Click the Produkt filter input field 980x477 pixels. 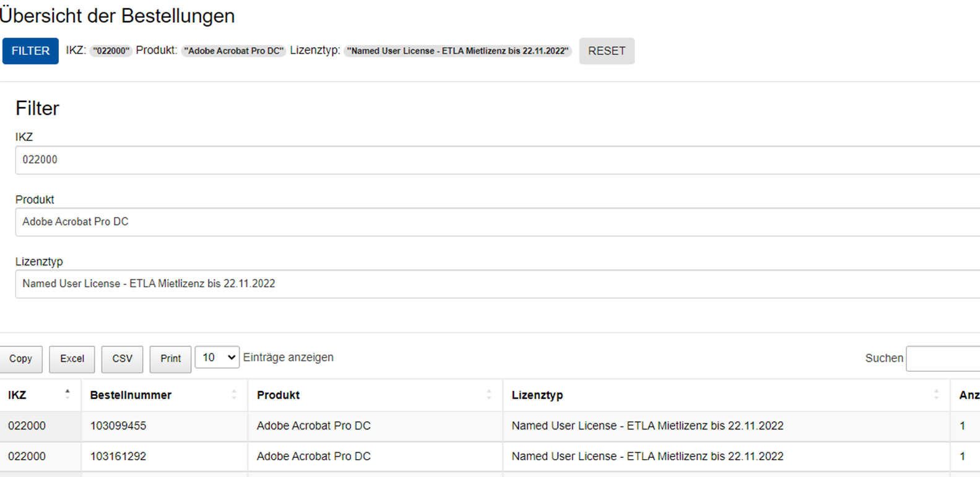tap(495, 222)
